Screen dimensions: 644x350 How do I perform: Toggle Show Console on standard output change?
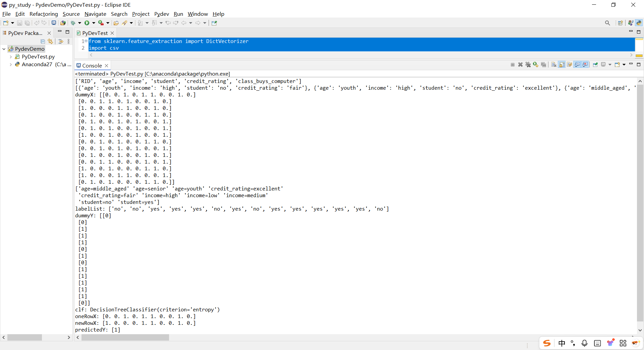tap(577, 64)
